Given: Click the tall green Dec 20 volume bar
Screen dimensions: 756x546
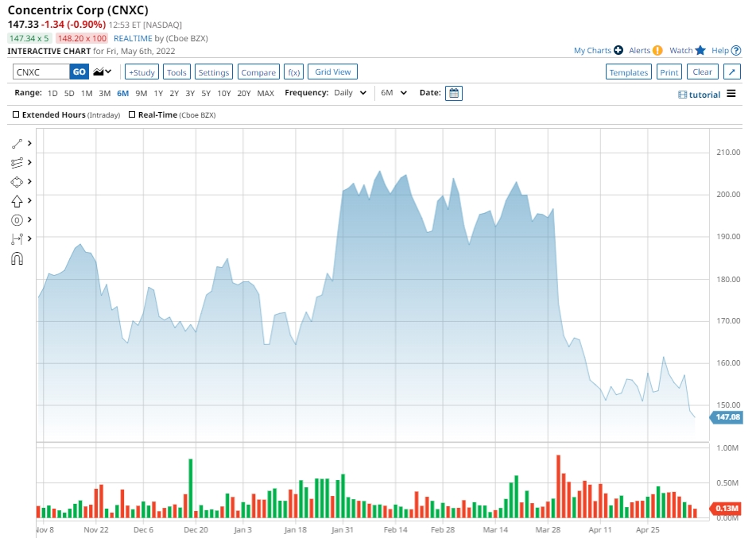Looking at the screenshot, I should (x=191, y=488).
